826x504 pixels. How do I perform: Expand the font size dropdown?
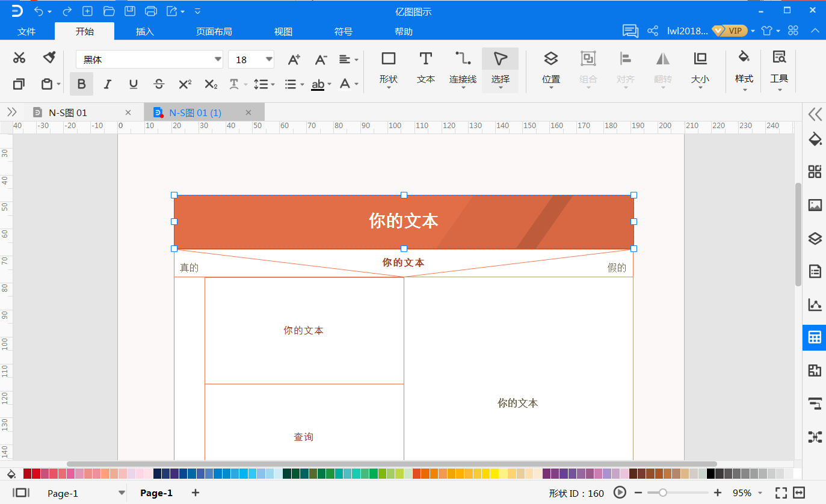269,59
